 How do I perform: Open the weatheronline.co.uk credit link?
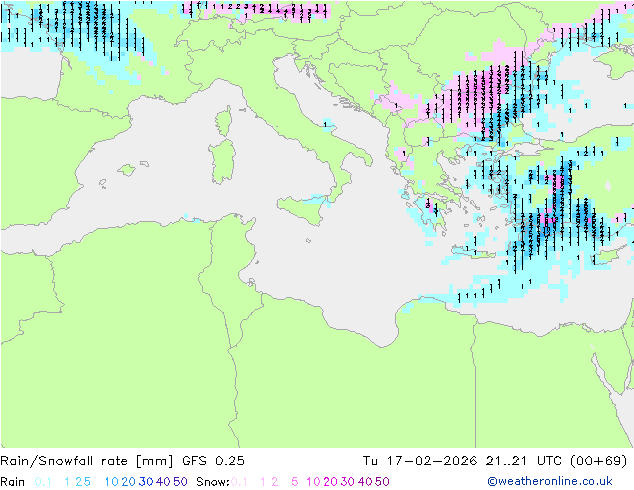(x=550, y=481)
